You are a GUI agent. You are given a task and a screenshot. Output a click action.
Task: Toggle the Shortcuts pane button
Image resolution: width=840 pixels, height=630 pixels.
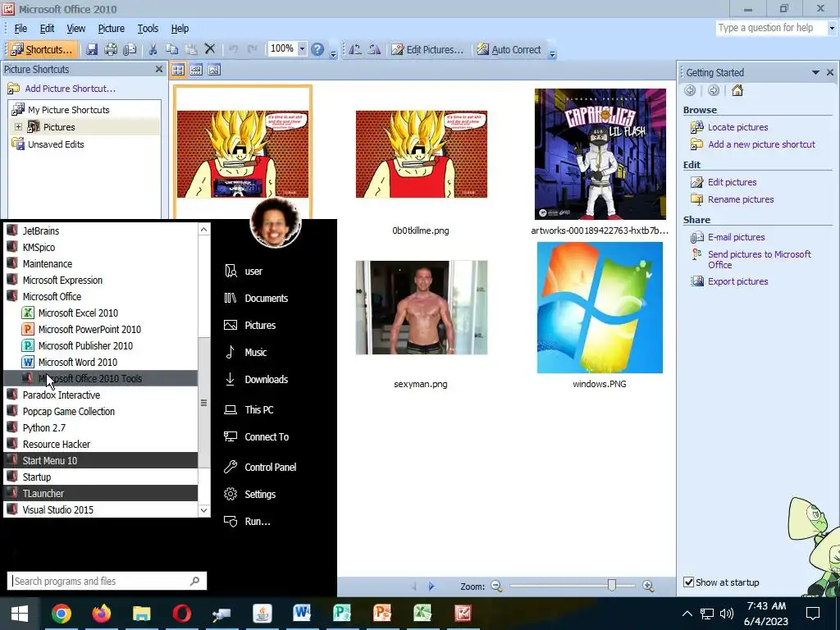pos(43,50)
